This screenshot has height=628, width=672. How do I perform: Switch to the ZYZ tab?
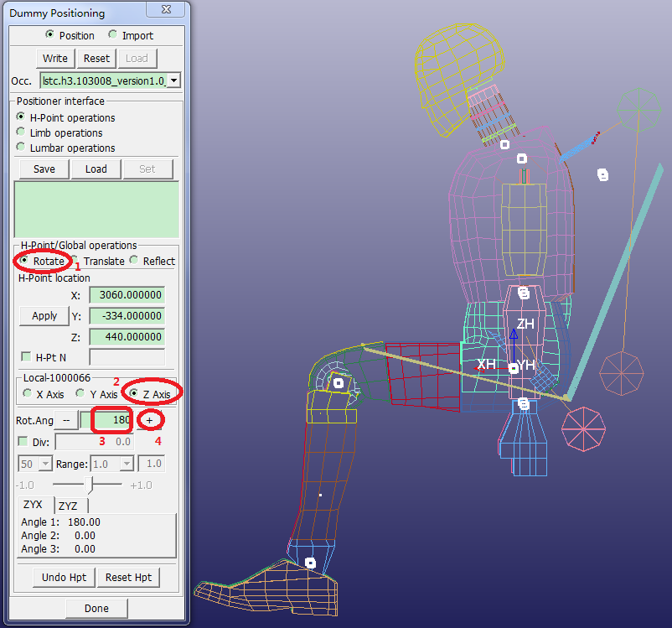click(x=70, y=506)
